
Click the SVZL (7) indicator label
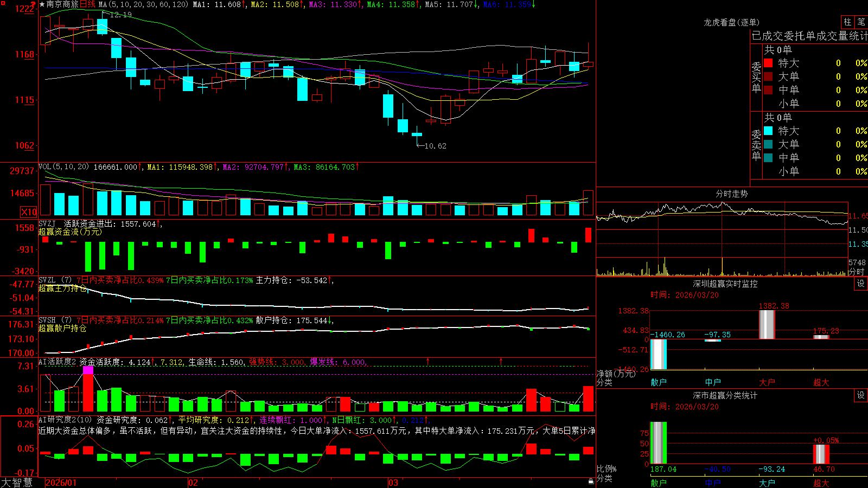coord(55,280)
